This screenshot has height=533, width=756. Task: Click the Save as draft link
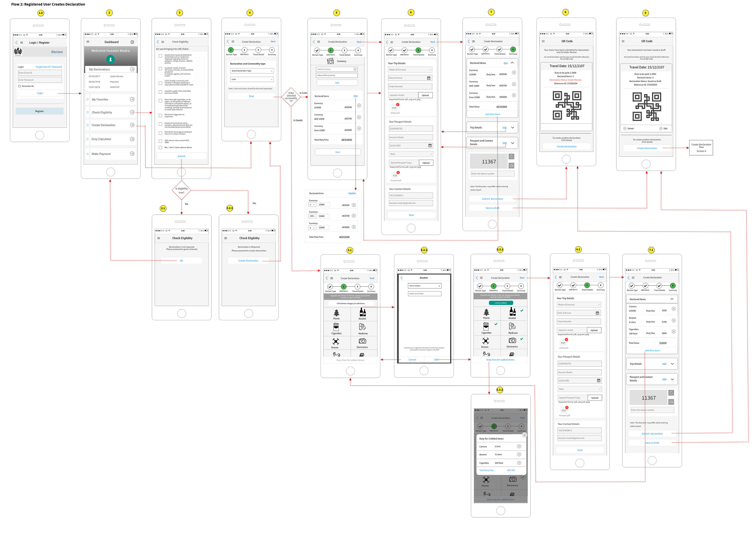pyautogui.click(x=492, y=208)
